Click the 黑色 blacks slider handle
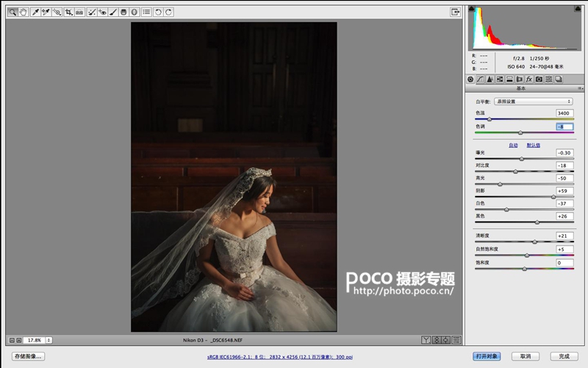The image size is (588, 368). pos(537,222)
